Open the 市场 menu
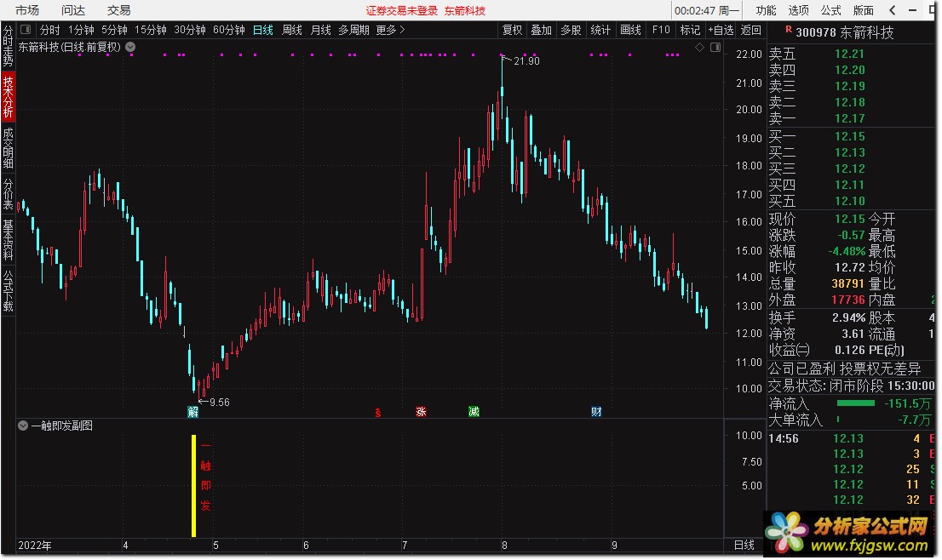 click(27, 10)
